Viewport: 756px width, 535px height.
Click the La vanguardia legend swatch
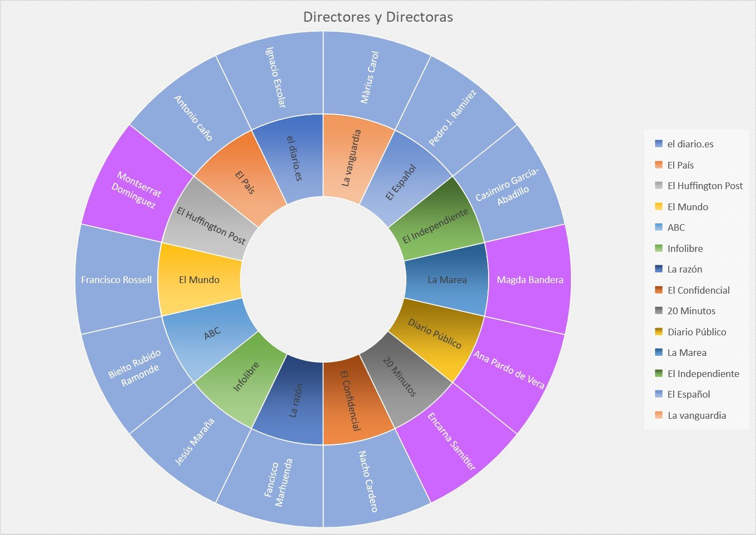(659, 415)
